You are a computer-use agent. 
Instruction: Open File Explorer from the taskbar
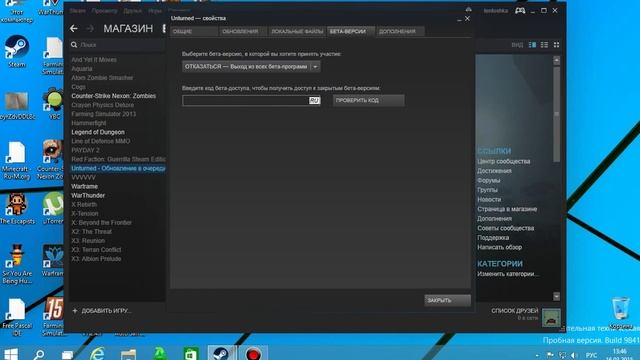(128, 354)
